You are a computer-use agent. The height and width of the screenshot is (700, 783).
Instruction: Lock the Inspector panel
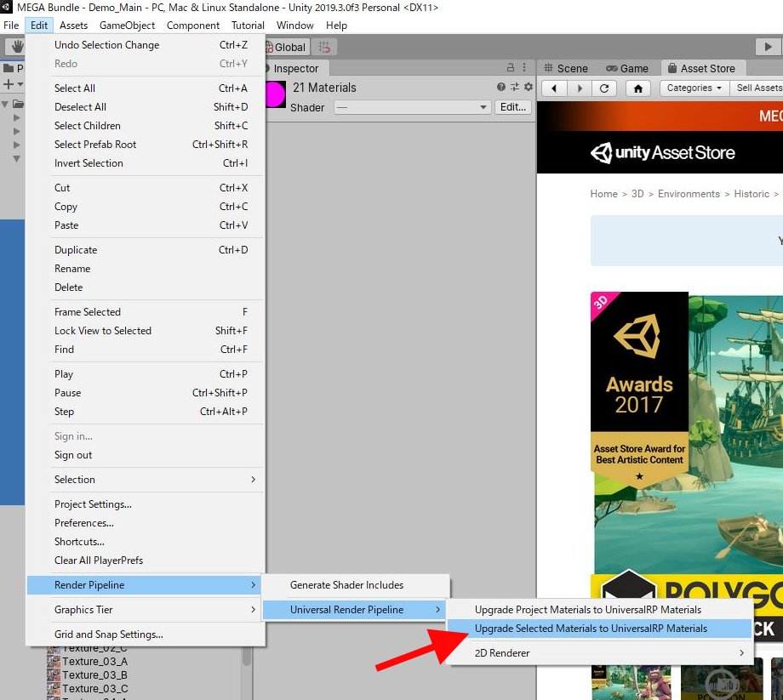tap(511, 67)
